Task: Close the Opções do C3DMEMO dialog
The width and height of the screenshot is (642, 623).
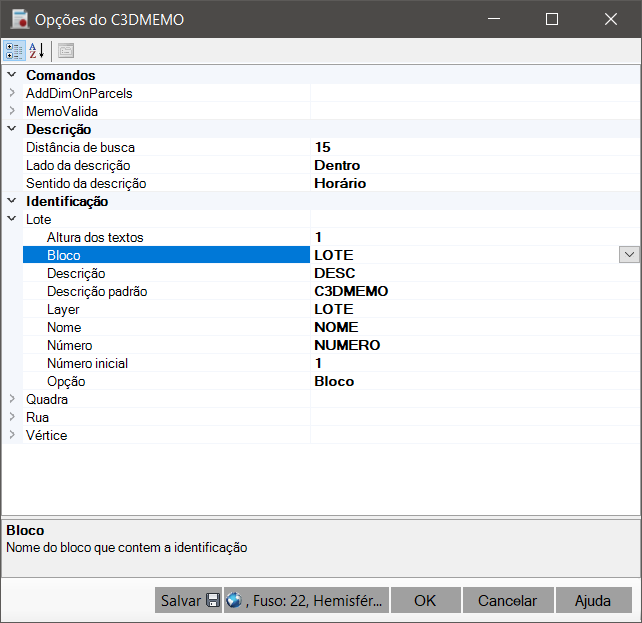Action: pyautogui.click(x=610, y=19)
